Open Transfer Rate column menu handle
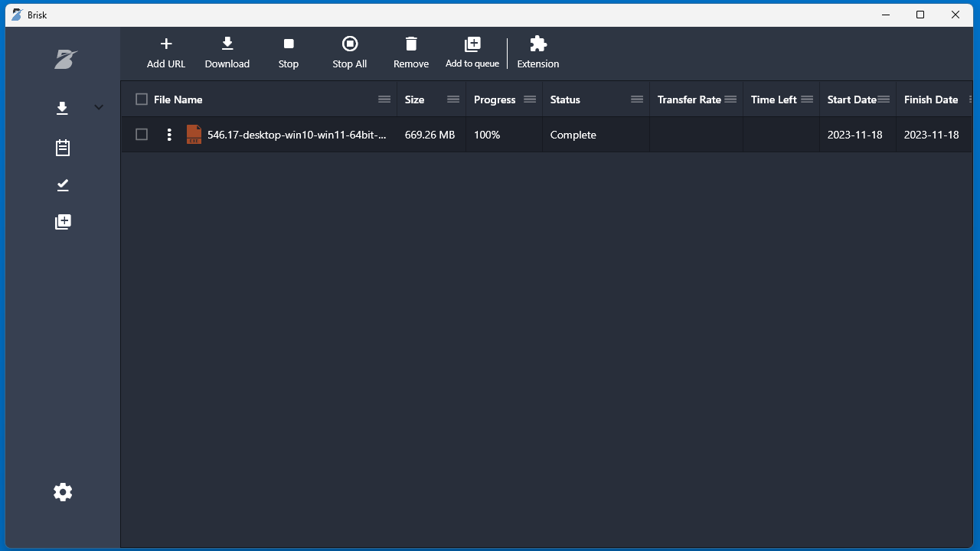 730,99
